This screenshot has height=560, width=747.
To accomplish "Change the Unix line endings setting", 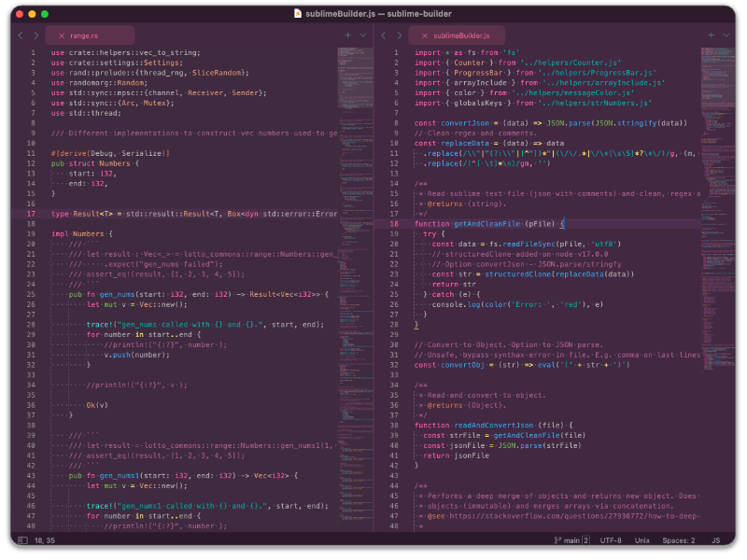I will 641,540.
